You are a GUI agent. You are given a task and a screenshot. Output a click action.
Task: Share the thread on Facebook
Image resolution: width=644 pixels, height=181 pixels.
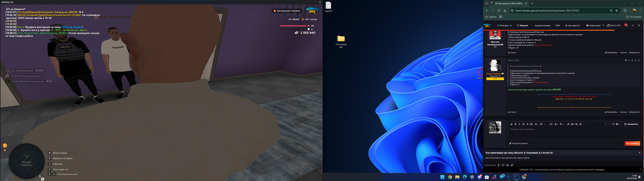coord(499,165)
